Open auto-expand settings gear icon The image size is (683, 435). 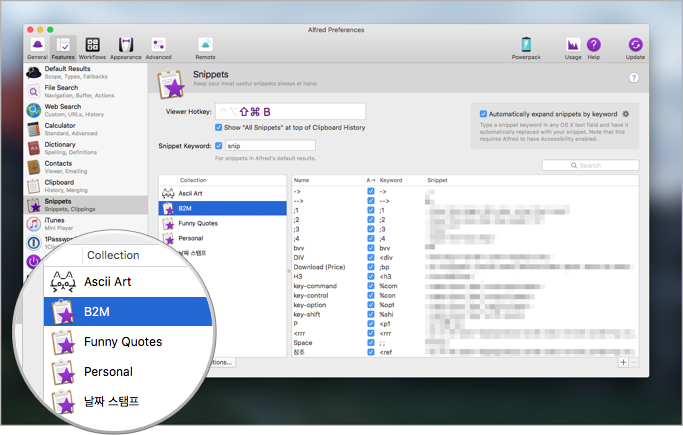(x=626, y=114)
